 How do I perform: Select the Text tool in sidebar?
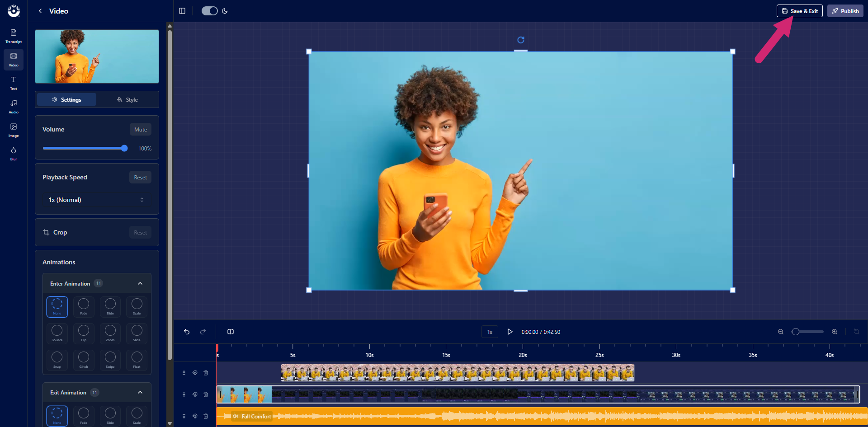14,83
